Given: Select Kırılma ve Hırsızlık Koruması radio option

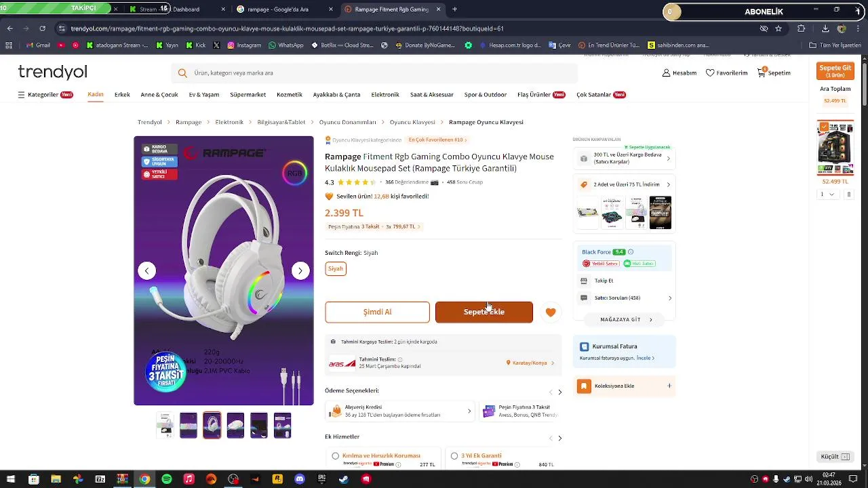Looking at the screenshot, I should point(336,456).
